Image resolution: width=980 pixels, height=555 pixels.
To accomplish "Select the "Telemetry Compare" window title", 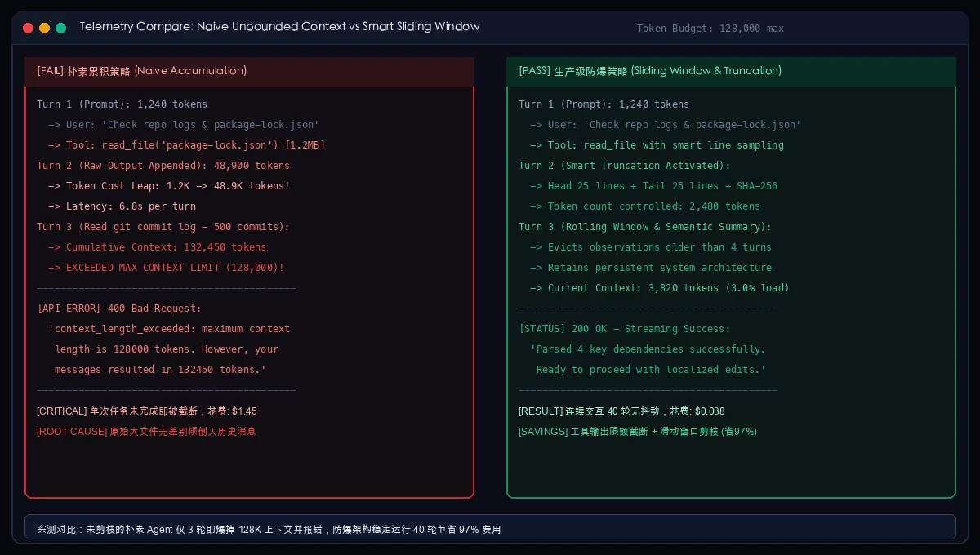I will click(279, 27).
